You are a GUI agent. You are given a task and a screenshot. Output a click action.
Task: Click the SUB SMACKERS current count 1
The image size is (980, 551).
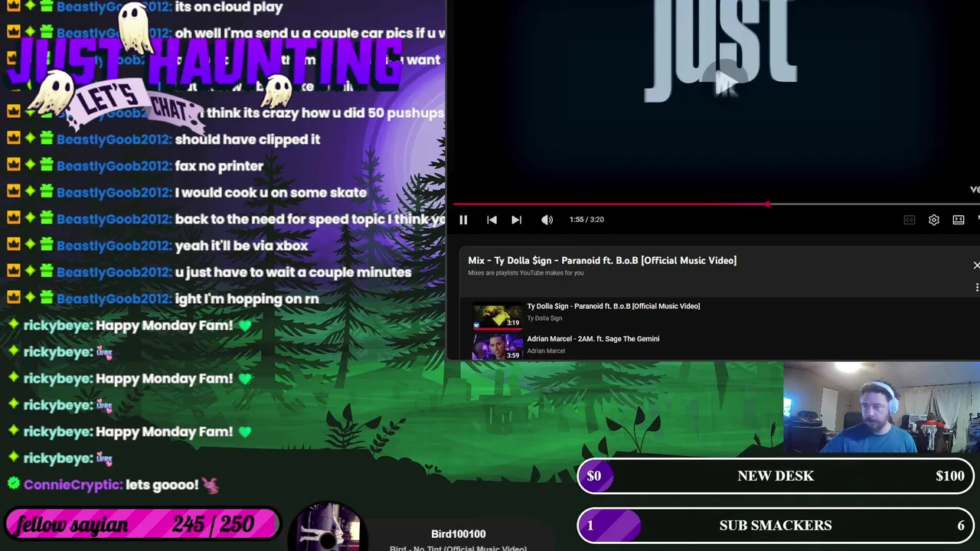point(590,526)
